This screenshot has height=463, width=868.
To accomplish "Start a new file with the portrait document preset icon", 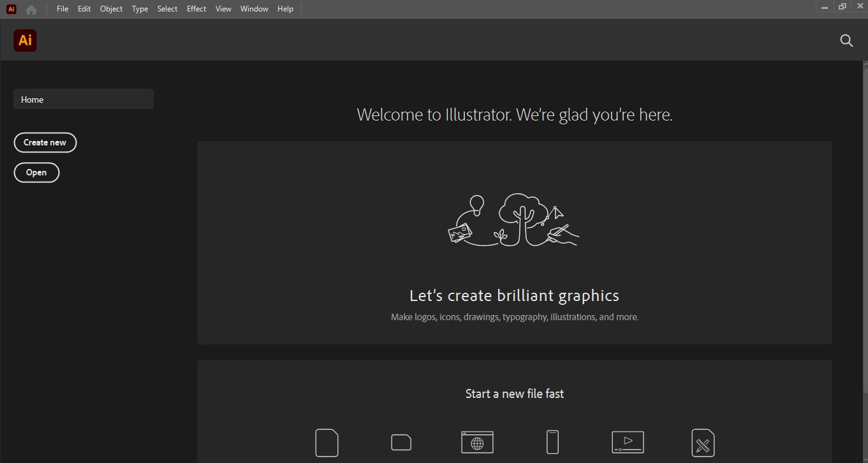I will pos(327,443).
